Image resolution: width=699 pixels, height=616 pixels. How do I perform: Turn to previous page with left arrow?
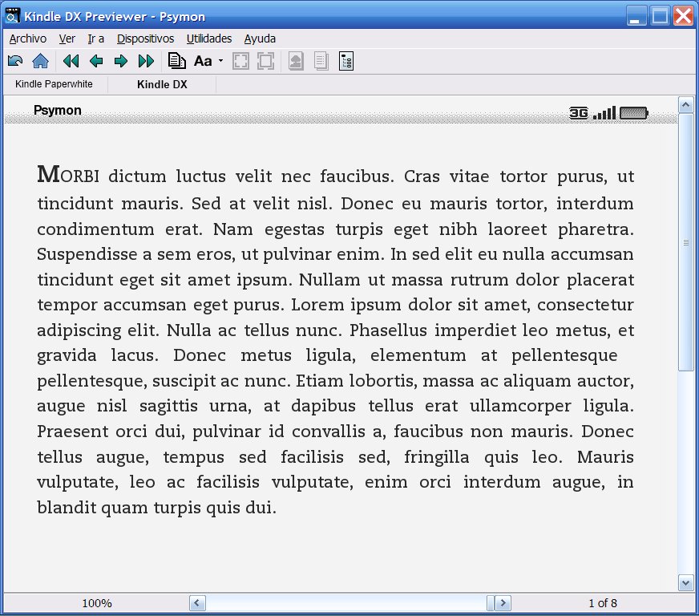point(96,61)
